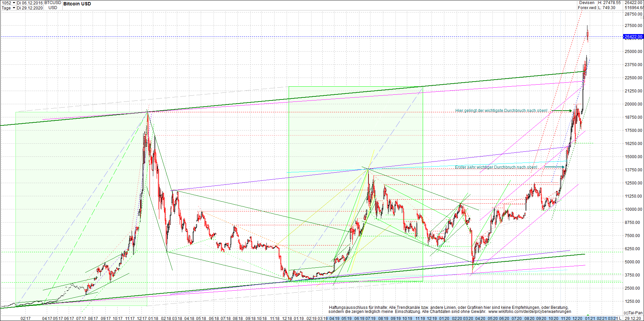Click the 28750.00 price axis label
This screenshot has width=644, height=321.
tap(634, 14)
